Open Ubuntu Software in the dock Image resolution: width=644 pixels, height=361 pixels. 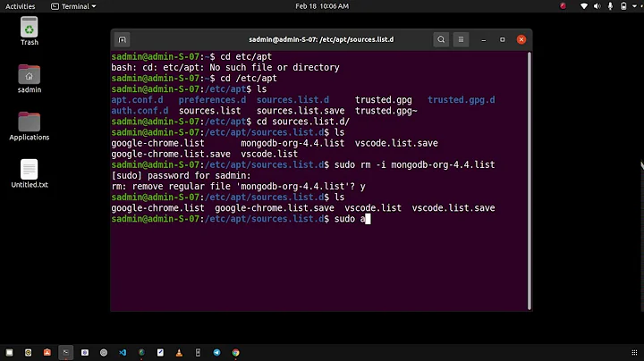[47, 352]
